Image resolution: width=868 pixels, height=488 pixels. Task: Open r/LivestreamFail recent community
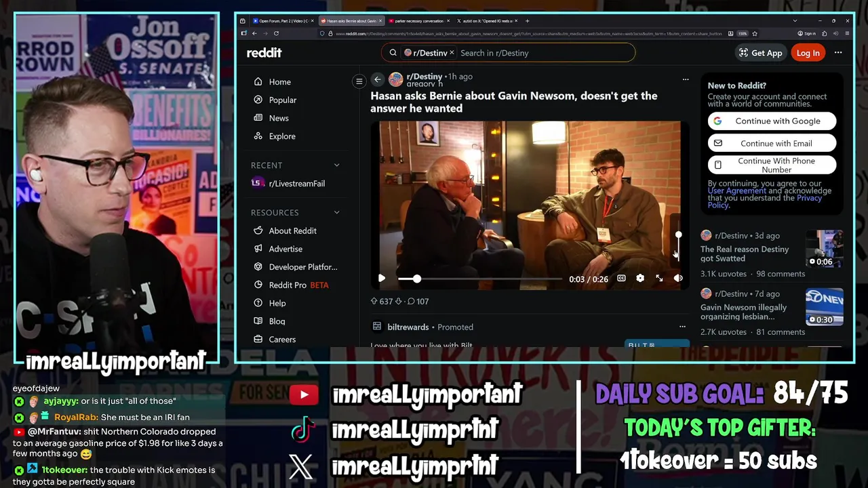coord(296,184)
